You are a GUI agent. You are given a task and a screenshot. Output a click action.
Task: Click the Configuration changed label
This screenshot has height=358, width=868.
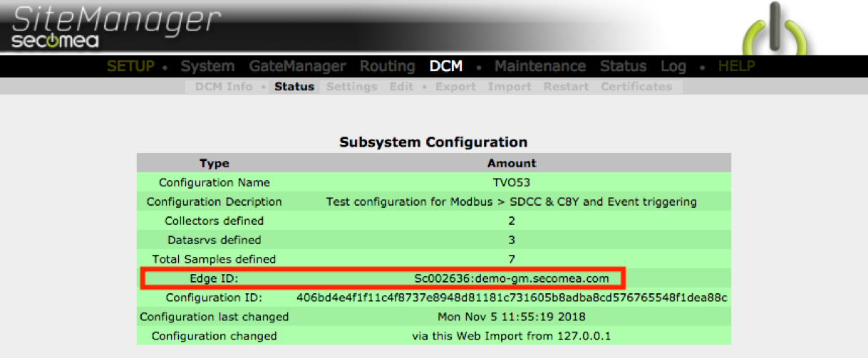(x=215, y=336)
